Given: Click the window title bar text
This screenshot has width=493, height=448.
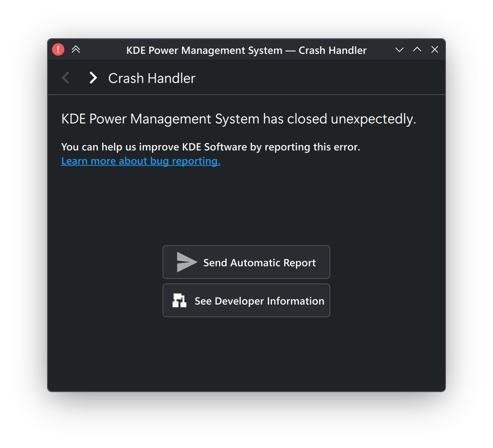Looking at the screenshot, I should 246,50.
